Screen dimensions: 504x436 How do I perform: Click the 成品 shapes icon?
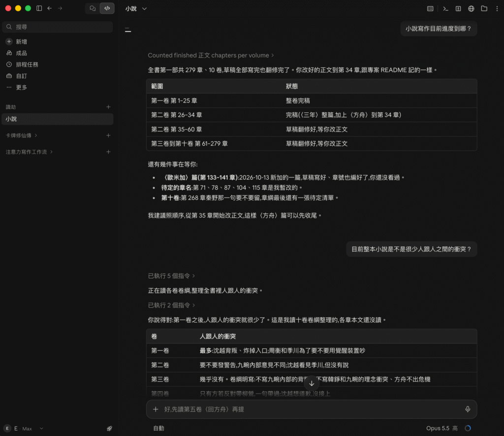tap(9, 53)
